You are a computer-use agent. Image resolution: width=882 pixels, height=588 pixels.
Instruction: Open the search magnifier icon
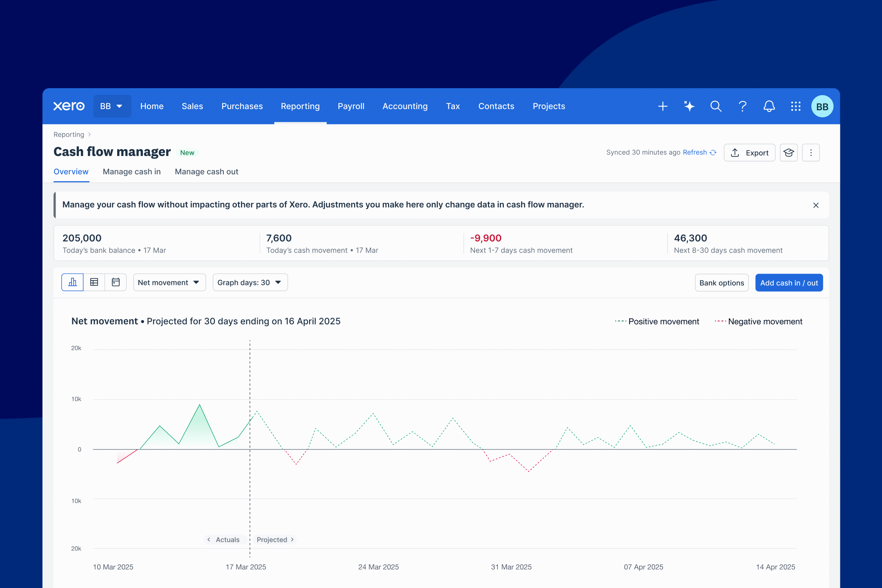coord(716,107)
